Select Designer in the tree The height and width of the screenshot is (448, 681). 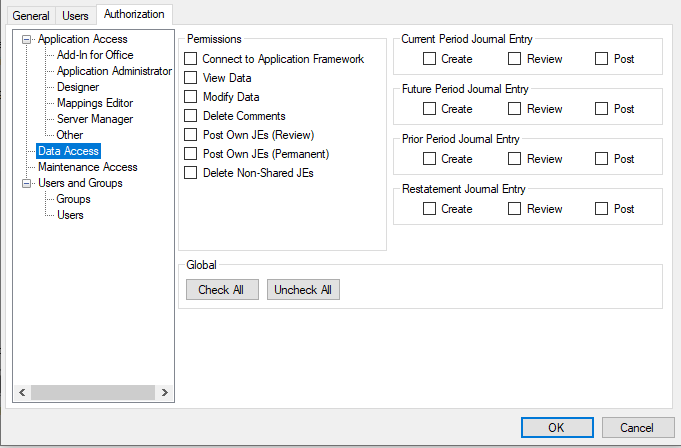click(x=77, y=87)
